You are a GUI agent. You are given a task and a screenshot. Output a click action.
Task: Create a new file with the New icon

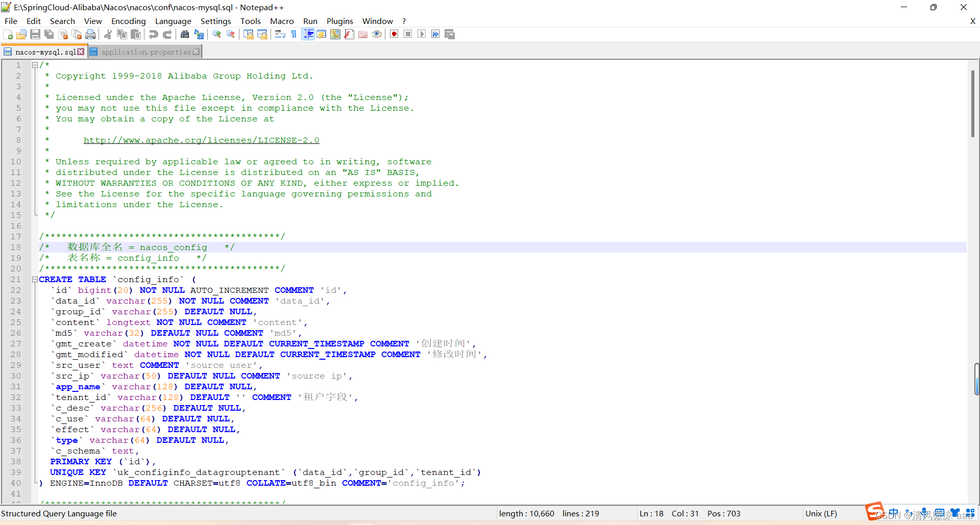coord(8,34)
